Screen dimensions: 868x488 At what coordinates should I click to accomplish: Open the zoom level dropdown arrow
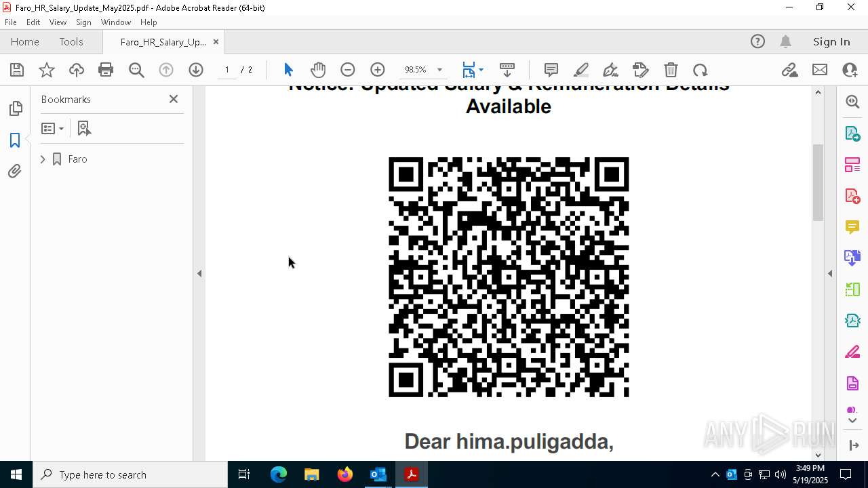[x=439, y=70]
